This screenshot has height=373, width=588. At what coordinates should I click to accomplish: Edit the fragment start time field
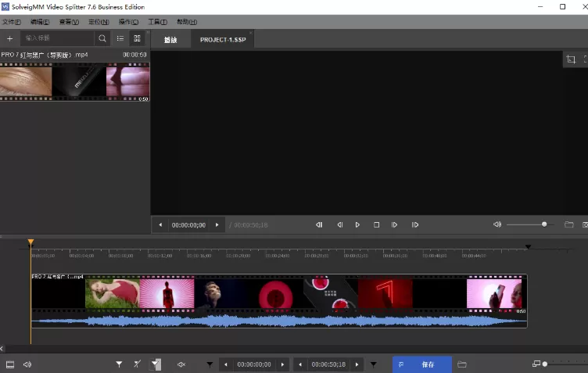point(254,364)
